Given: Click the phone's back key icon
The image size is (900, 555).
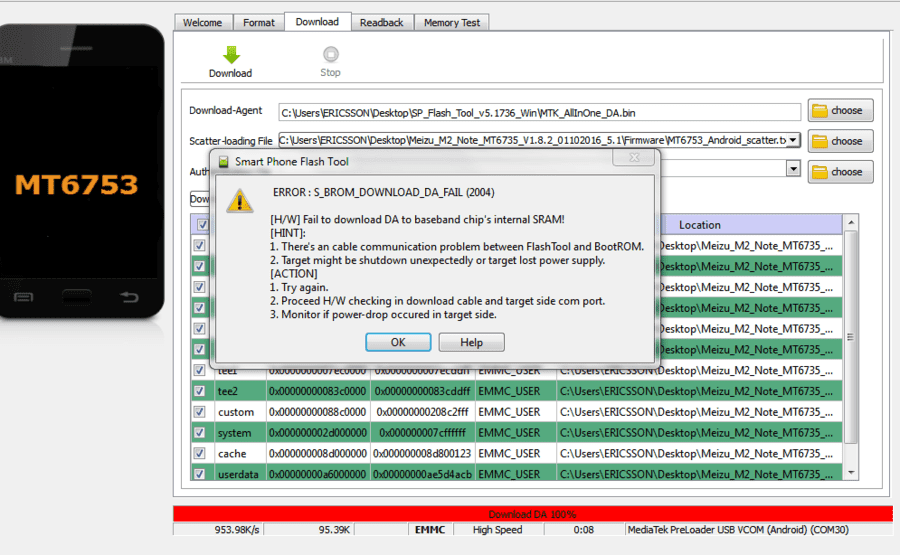Looking at the screenshot, I should [130, 297].
